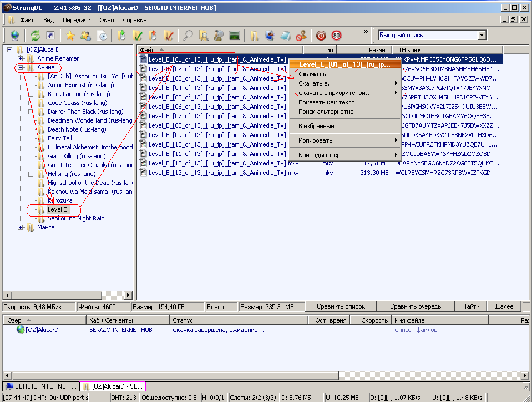Open the Public Hubs list (globe icon)
The image size is (532, 402).
(14, 35)
